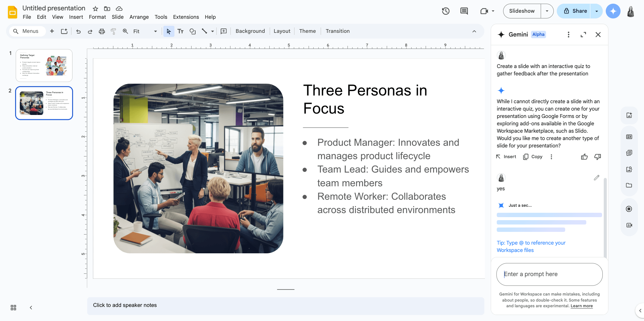
Task: Open version history clock icon
Action: [446, 11]
